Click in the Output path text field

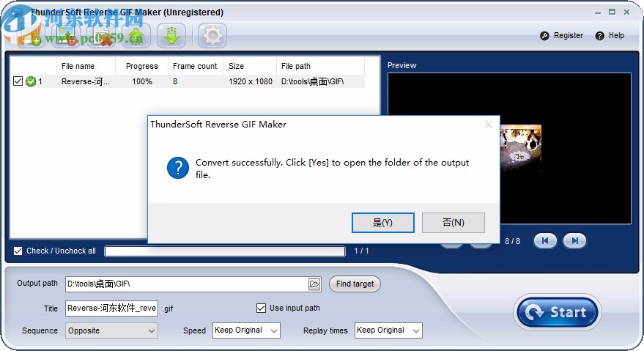click(x=187, y=284)
